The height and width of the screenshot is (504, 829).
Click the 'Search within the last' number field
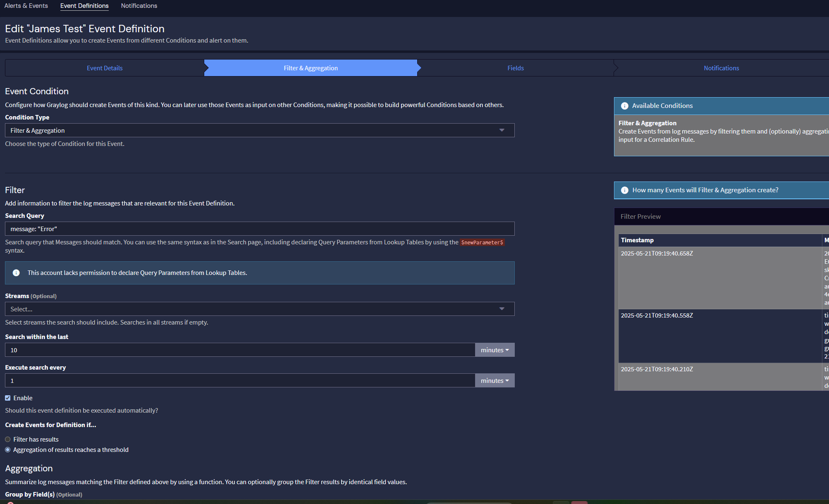pyautogui.click(x=240, y=350)
